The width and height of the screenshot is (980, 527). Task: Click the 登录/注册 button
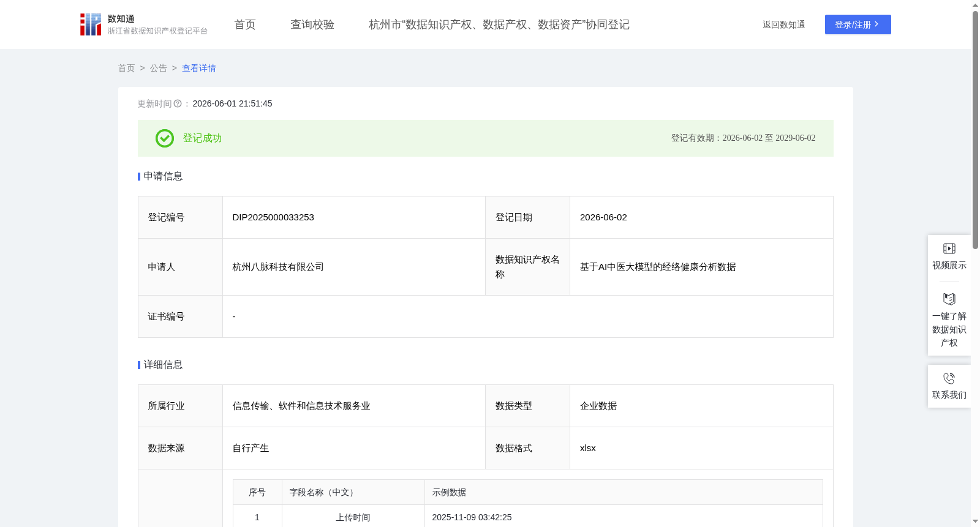[x=858, y=24]
